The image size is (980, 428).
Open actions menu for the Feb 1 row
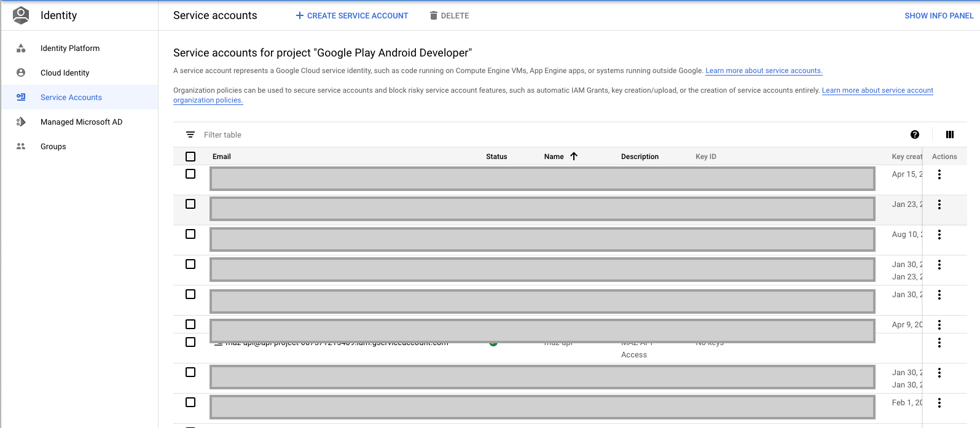tap(939, 403)
